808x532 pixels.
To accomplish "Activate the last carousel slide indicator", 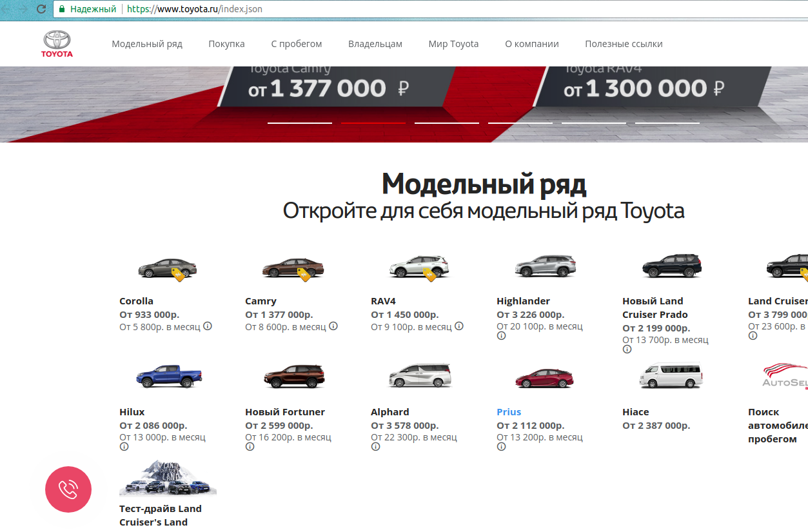I will point(667,121).
